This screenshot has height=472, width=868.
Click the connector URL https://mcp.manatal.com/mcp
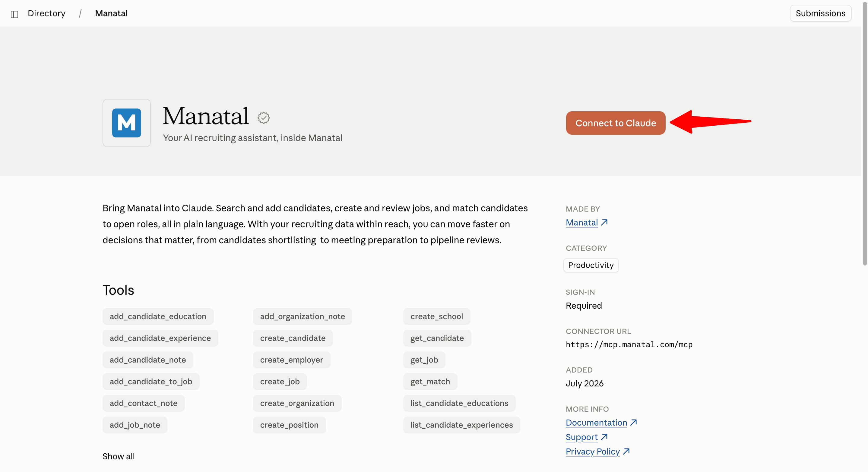coord(629,345)
